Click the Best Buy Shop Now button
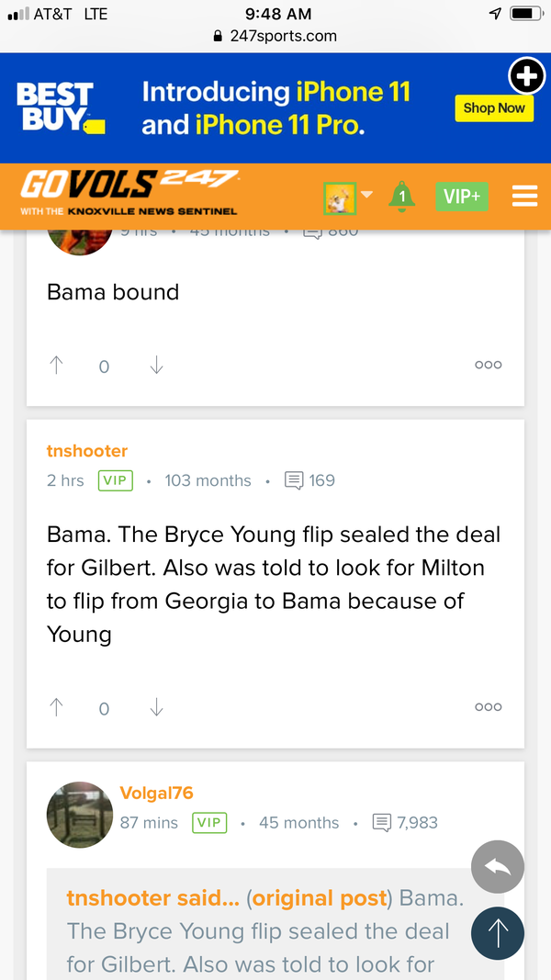This screenshot has height=980, width=551. click(x=494, y=107)
